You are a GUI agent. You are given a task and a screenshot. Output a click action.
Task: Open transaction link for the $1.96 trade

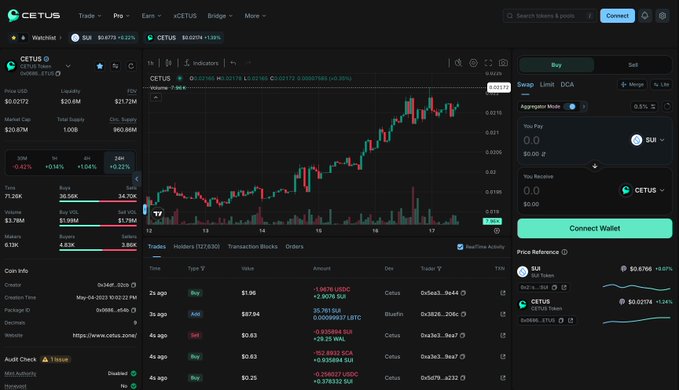pos(503,293)
